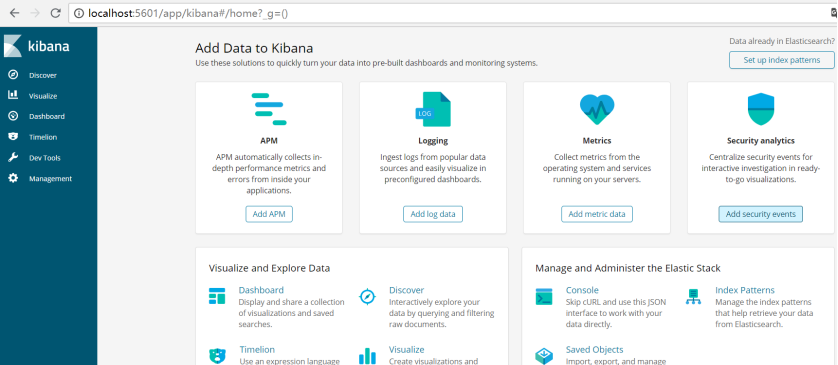Click the Visualize section chart icon

click(x=368, y=355)
